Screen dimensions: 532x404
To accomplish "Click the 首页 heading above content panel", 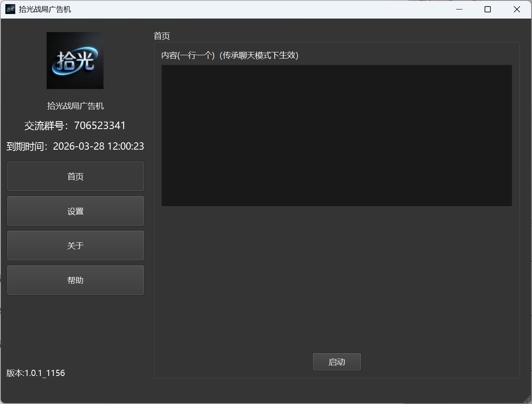I will pyautogui.click(x=162, y=36).
